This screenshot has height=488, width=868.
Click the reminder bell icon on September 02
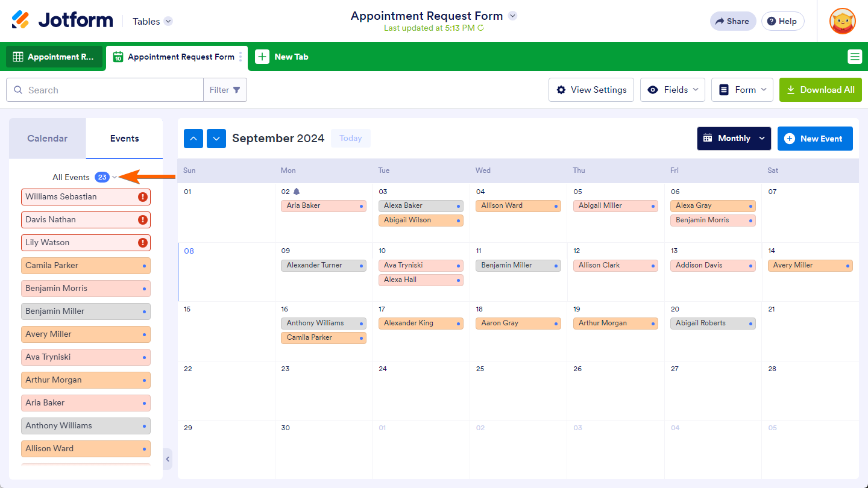[296, 192]
